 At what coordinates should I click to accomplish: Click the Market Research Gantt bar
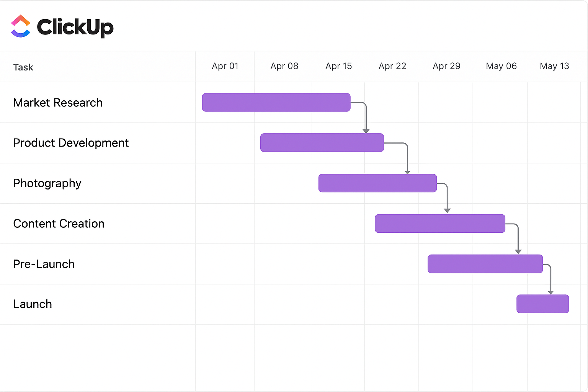click(x=276, y=102)
